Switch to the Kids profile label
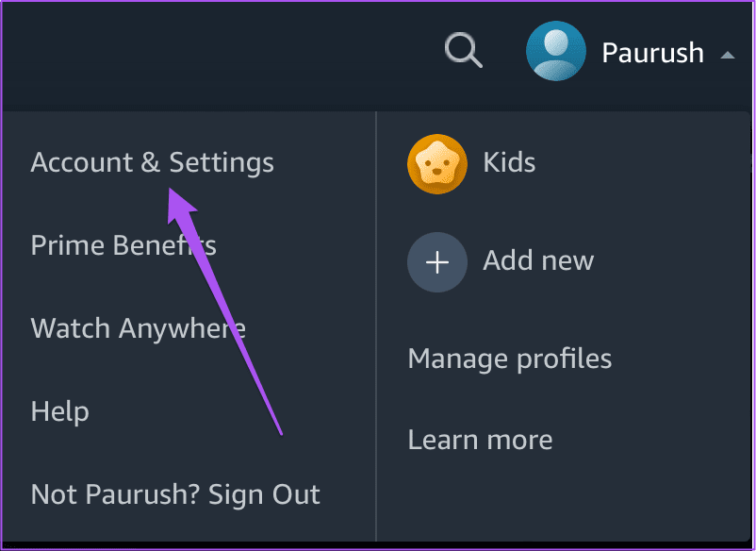756x551 pixels. 509,162
